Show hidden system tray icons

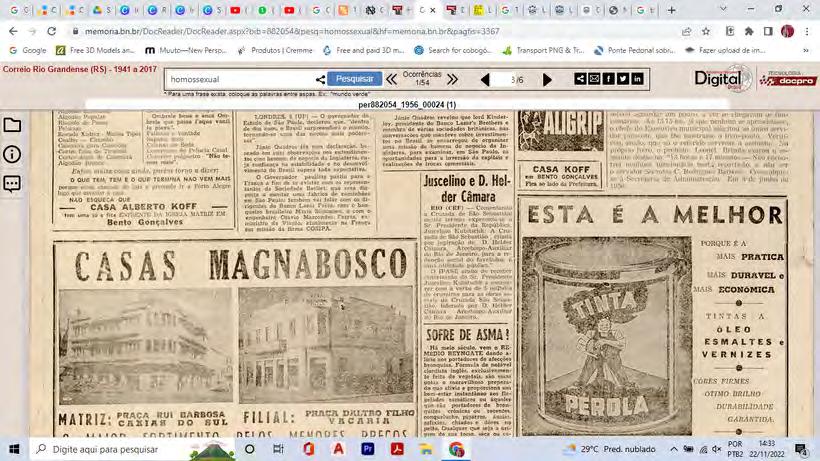[x=674, y=449]
